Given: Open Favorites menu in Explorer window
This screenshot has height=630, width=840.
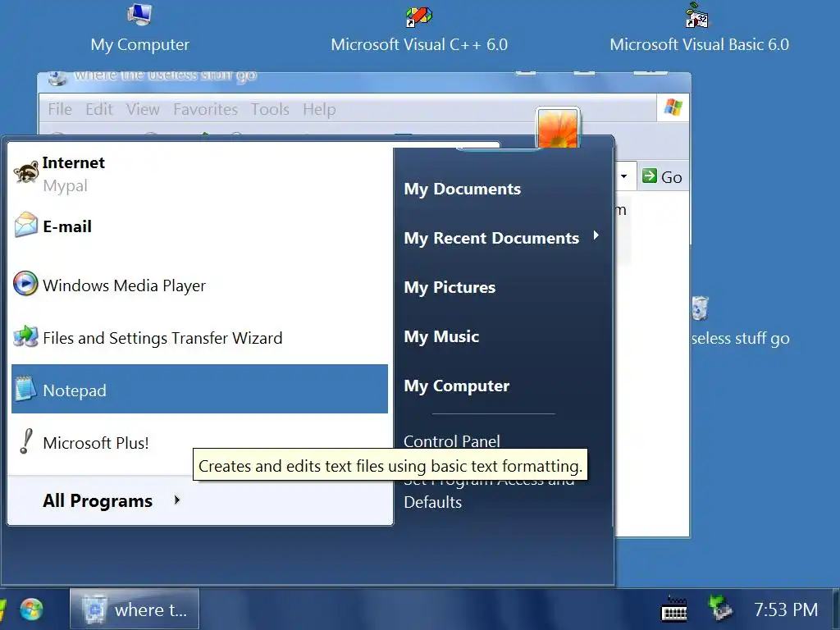Looking at the screenshot, I should 205,109.
